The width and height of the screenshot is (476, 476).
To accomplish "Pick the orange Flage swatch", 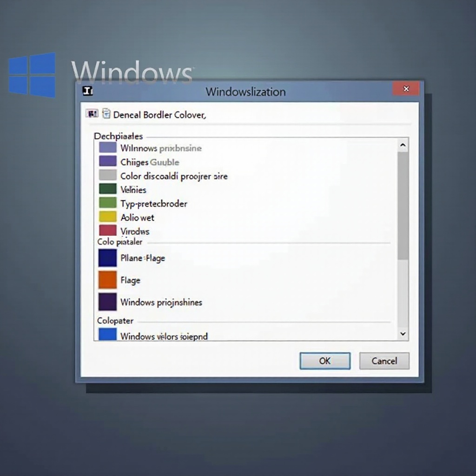I will click(x=107, y=280).
